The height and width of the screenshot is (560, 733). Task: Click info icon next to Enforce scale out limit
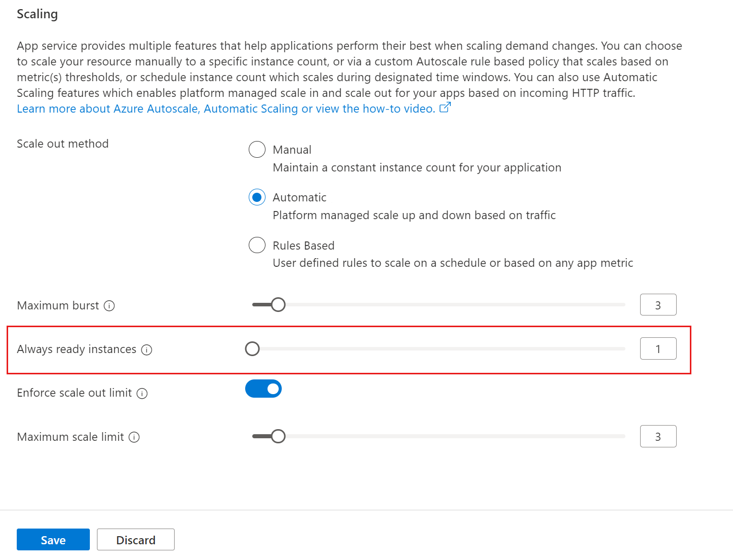142,394
